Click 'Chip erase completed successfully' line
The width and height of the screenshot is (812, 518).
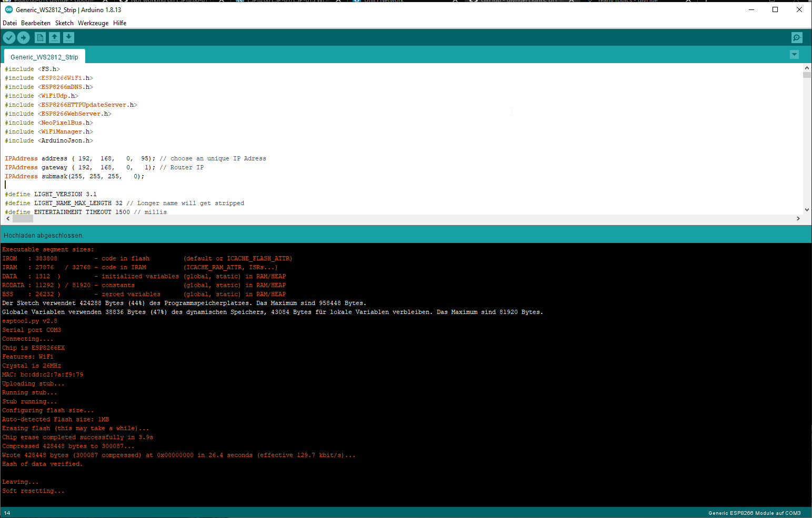pyautogui.click(x=77, y=437)
